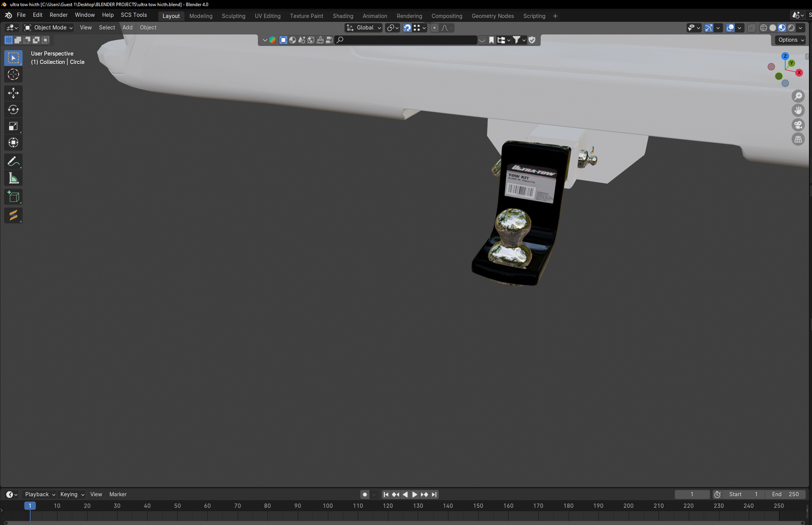The height and width of the screenshot is (525, 812).
Task: Open the Render menu
Action: (x=58, y=15)
